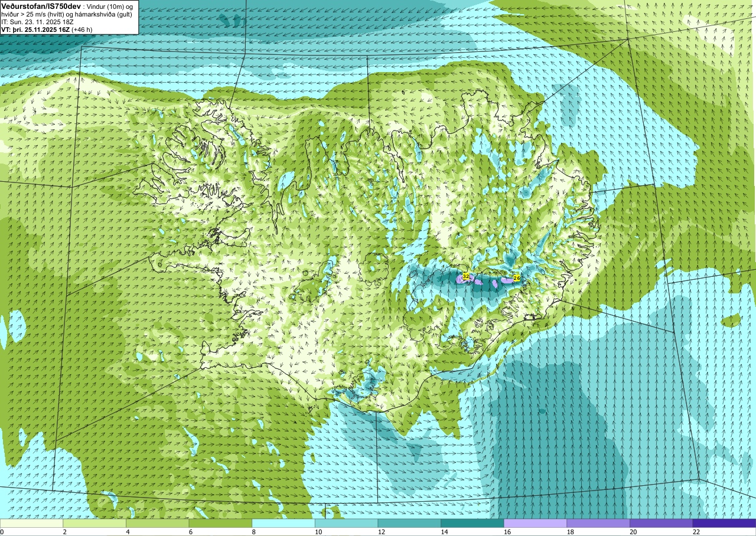This screenshot has height=536, width=756.
Task: Click the legend scale label 12
Action: [381, 532]
